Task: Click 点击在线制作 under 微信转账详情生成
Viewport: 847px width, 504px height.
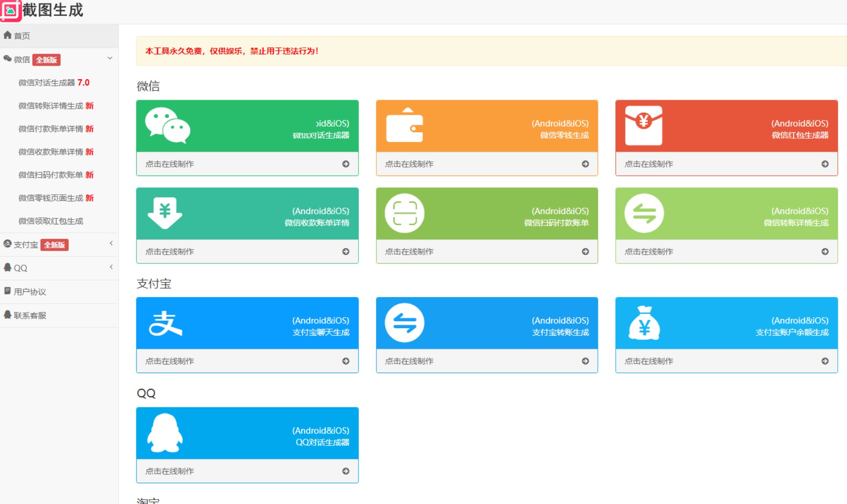Action: pos(649,252)
